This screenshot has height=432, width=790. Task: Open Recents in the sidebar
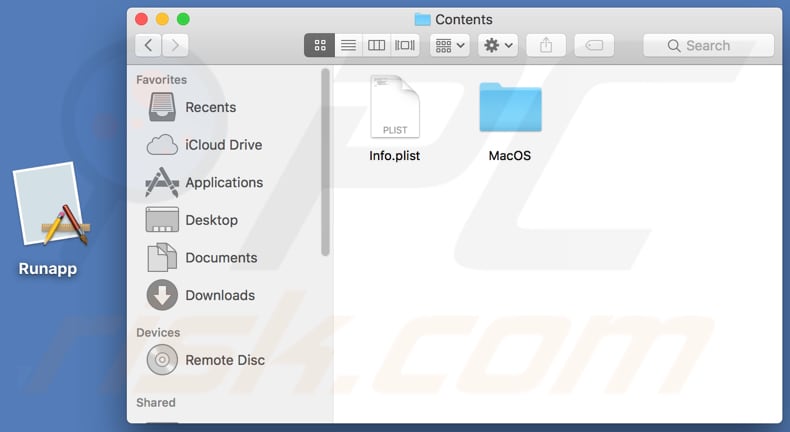(x=211, y=107)
